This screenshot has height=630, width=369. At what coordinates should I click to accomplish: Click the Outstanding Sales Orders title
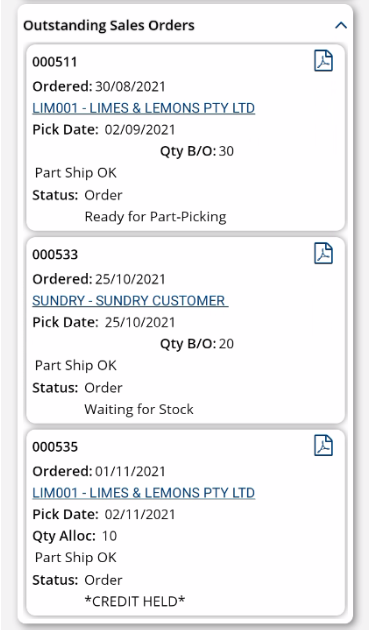pos(109,25)
